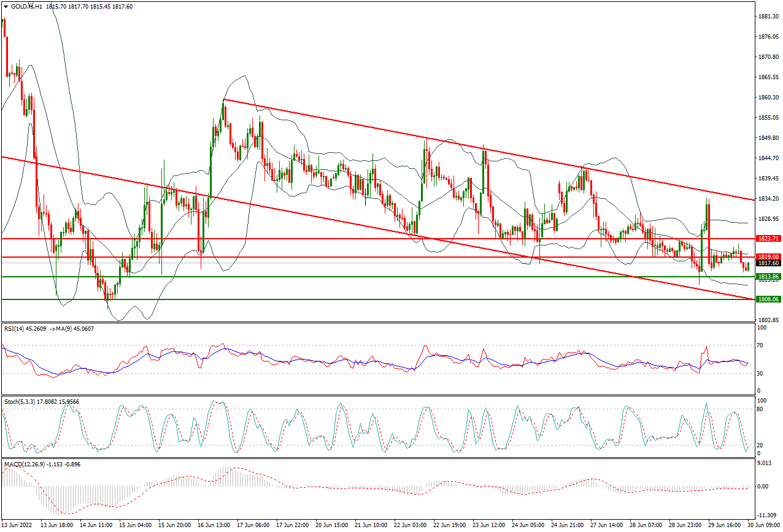Open the chart menu triangle beside GOLD.s,H1
The image size is (783, 532).
(6, 6)
